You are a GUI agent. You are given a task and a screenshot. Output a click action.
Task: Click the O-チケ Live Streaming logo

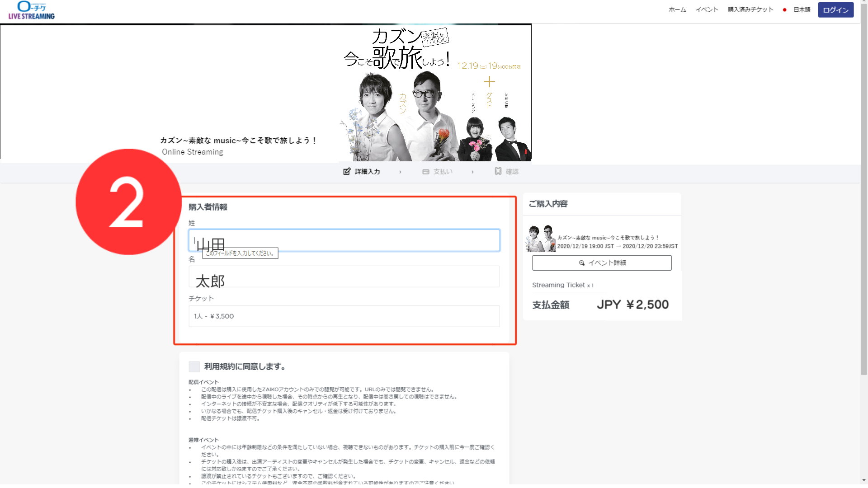tap(31, 10)
